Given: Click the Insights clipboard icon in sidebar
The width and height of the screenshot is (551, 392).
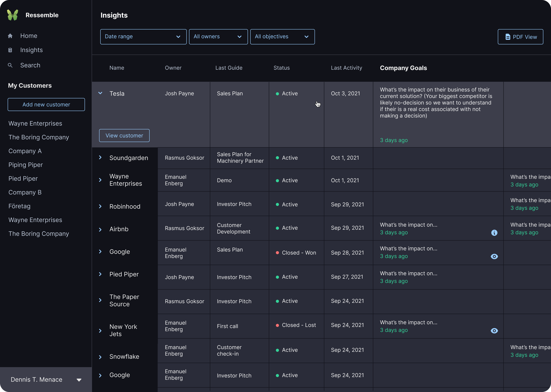Looking at the screenshot, I should (x=10, y=50).
